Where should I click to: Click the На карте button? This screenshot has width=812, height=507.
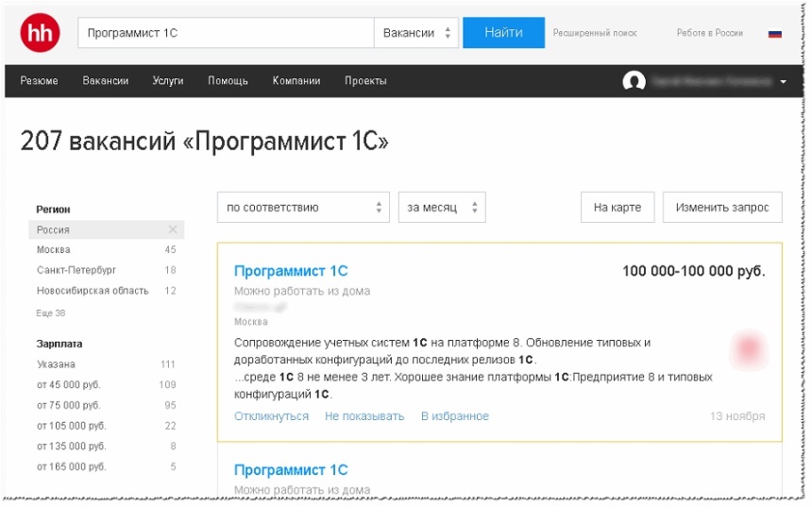click(x=617, y=208)
